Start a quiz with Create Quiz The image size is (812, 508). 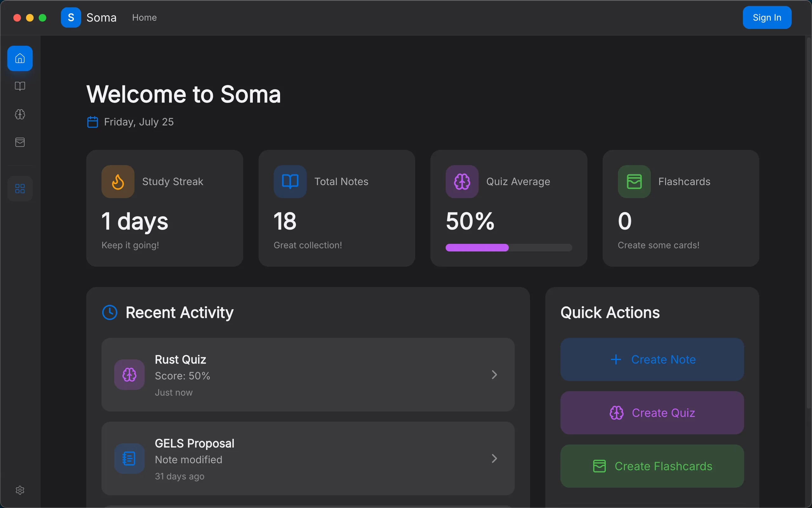pos(652,413)
